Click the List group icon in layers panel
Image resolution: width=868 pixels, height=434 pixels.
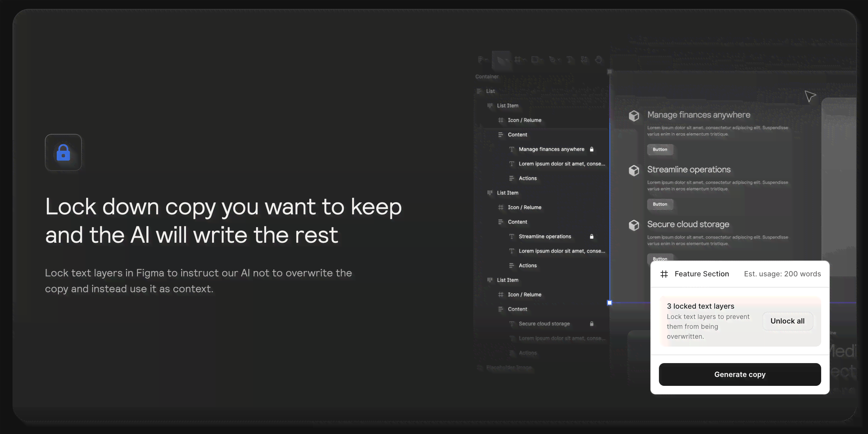coord(479,91)
